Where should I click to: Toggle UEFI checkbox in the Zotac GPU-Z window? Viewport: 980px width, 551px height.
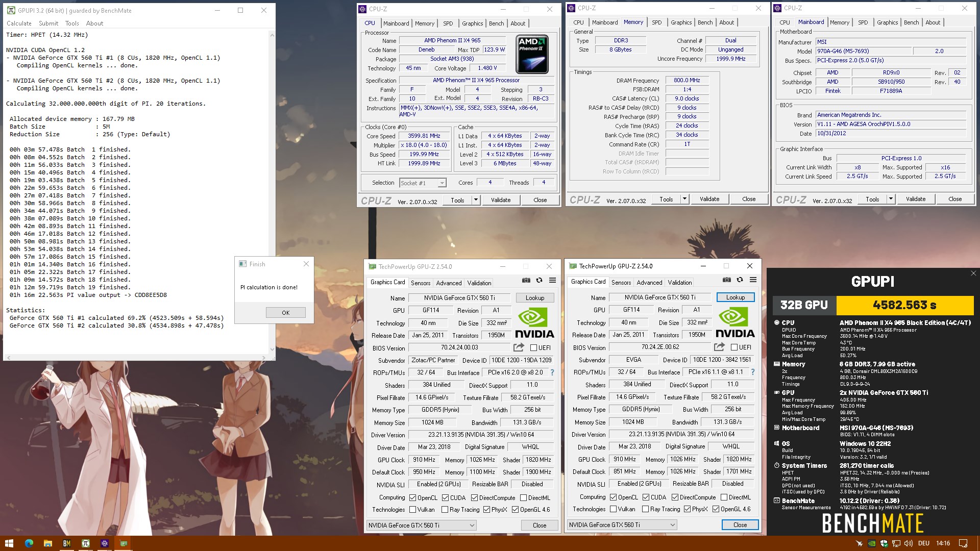coord(533,348)
